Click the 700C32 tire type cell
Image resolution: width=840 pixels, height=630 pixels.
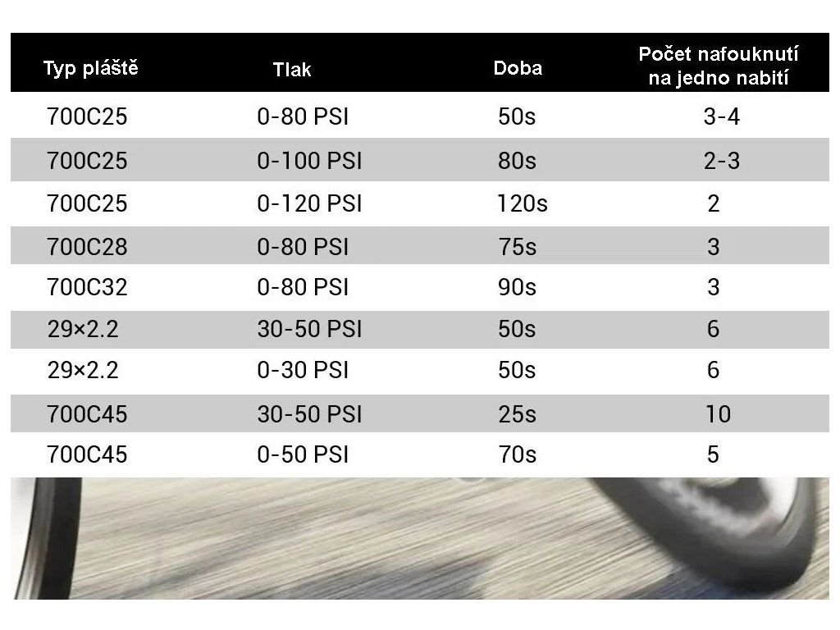88,287
